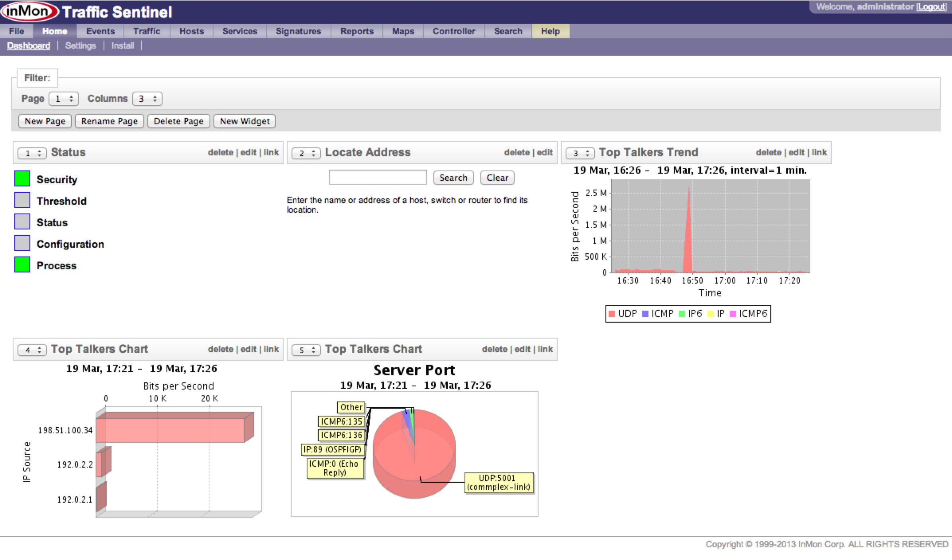Change Status widget position dropdown
The height and width of the screenshot is (560, 952).
[x=32, y=153]
